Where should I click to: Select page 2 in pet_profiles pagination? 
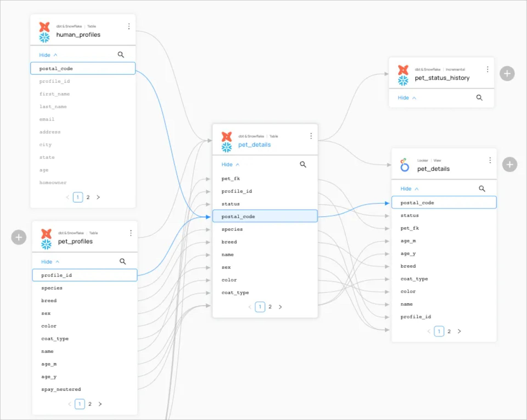click(90, 404)
